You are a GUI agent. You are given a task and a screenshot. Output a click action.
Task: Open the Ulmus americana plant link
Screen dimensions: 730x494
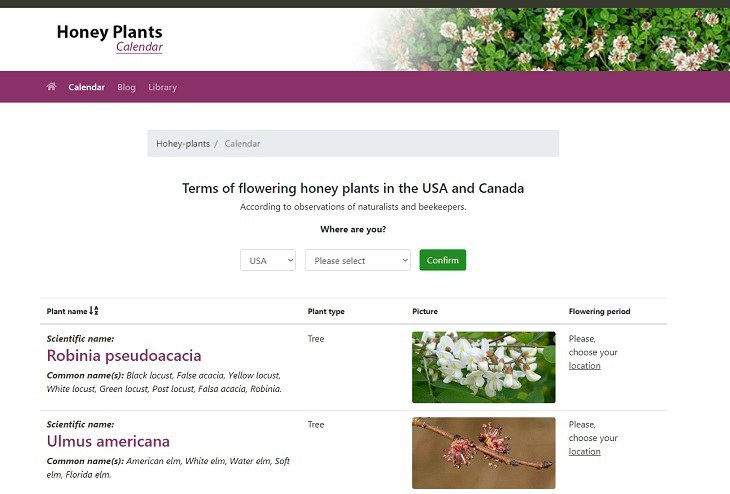point(108,441)
